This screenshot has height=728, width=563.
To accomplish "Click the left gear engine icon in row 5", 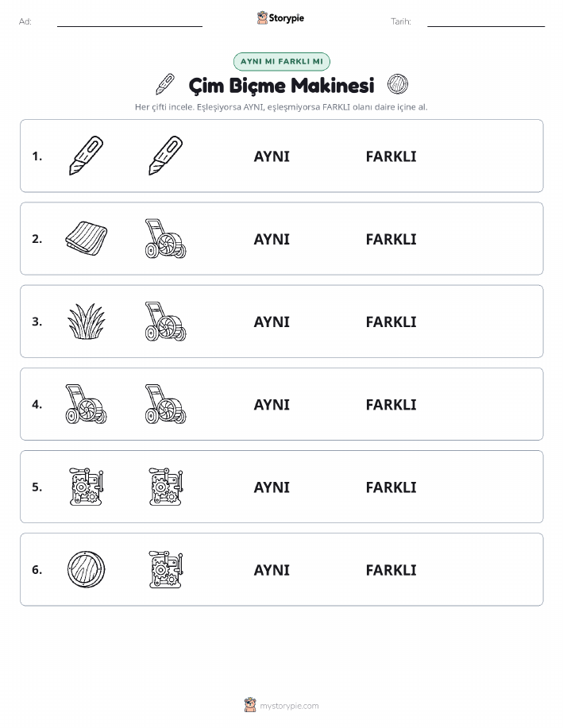I will pyautogui.click(x=86, y=487).
